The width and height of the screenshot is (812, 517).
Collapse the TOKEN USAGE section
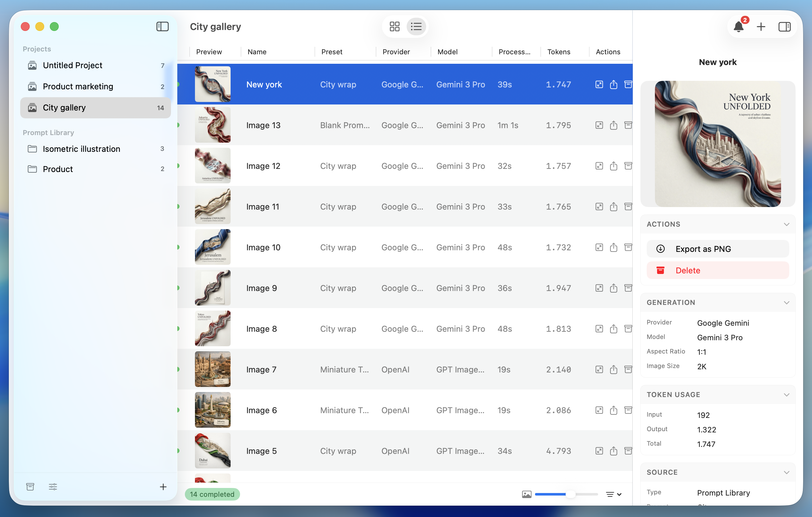[787, 395]
